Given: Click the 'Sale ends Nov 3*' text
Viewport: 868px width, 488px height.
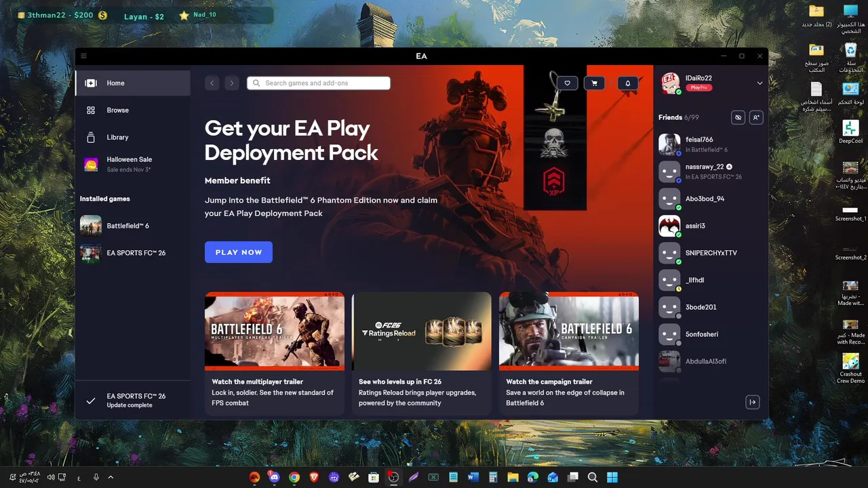Looking at the screenshot, I should point(129,169).
